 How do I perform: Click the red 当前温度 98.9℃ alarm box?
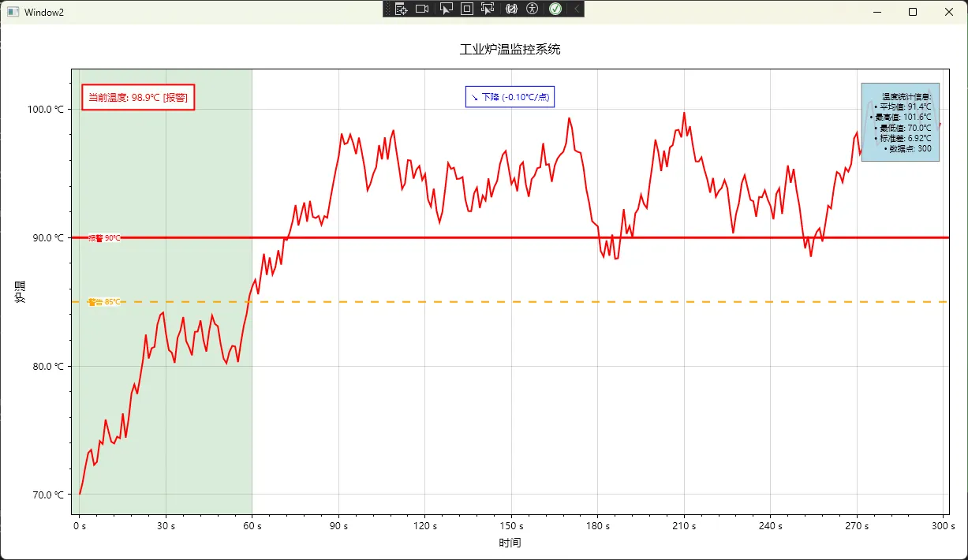click(138, 98)
